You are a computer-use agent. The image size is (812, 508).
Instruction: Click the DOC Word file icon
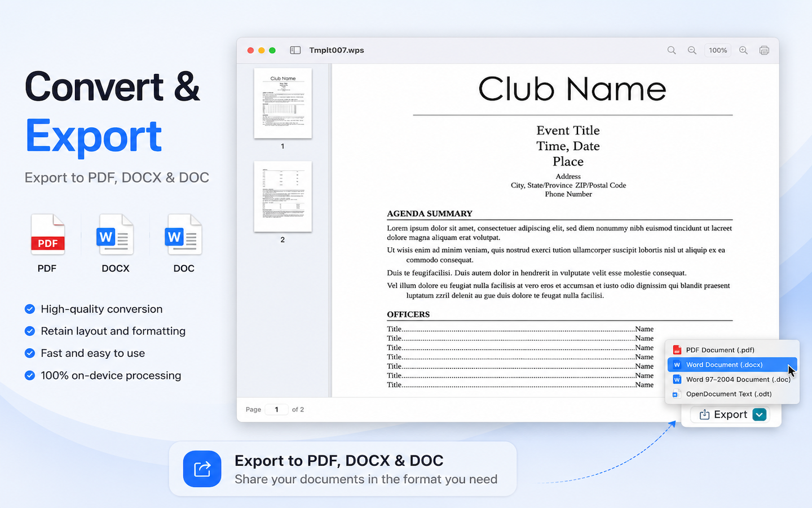(184, 234)
